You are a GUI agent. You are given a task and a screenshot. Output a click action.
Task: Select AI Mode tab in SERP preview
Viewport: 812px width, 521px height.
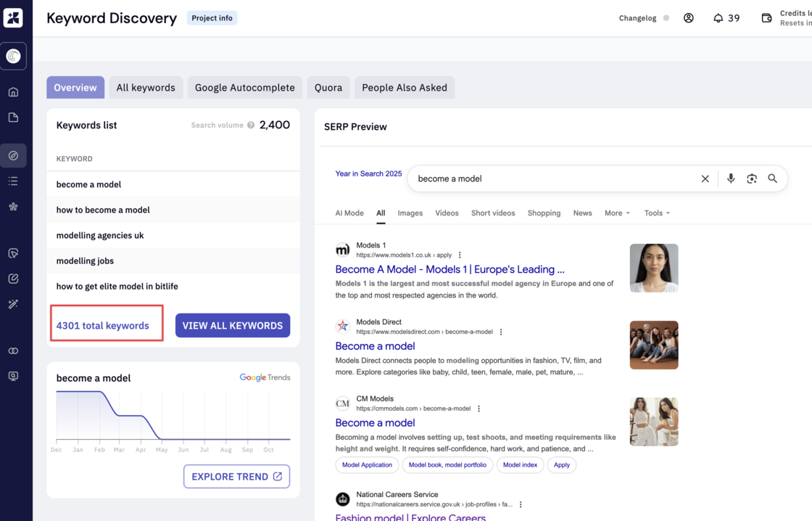[349, 213]
